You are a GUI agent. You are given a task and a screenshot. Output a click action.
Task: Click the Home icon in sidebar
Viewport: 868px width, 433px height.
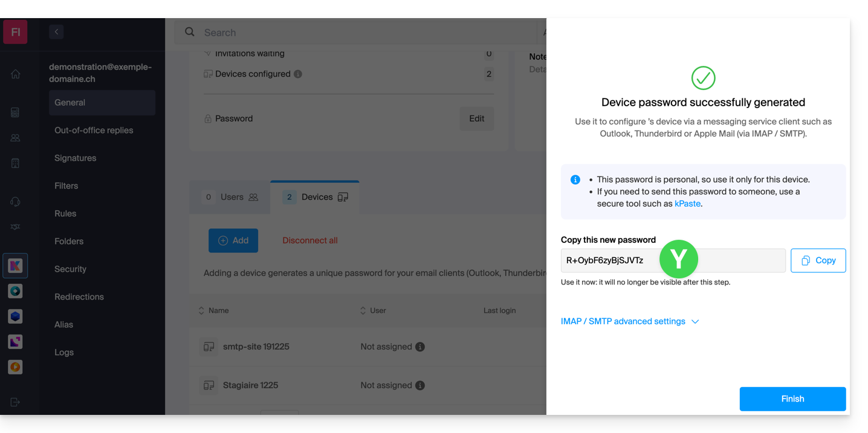click(x=16, y=74)
